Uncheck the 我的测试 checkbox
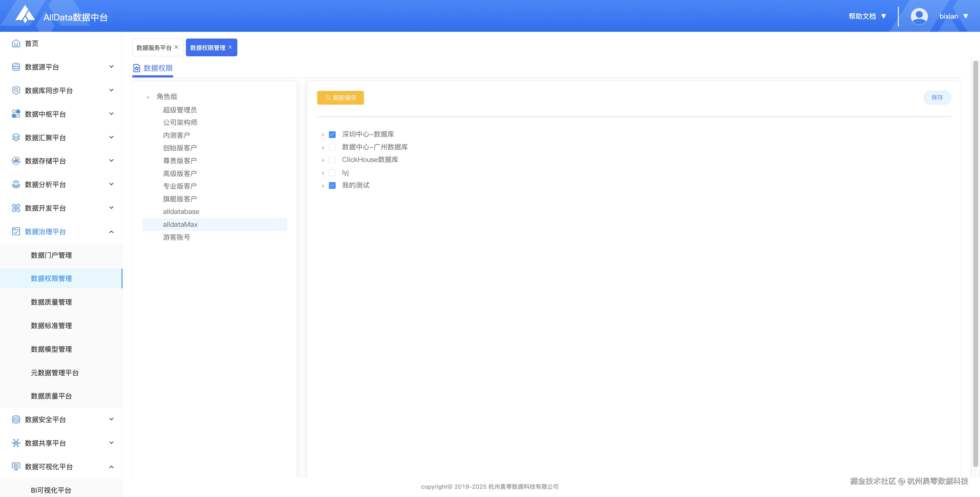The width and height of the screenshot is (980, 497). [x=332, y=185]
